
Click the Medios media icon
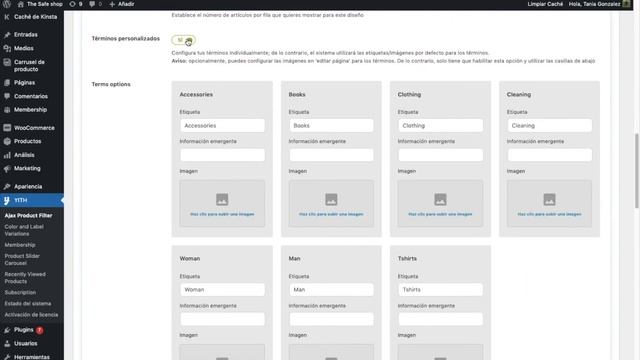point(7,48)
